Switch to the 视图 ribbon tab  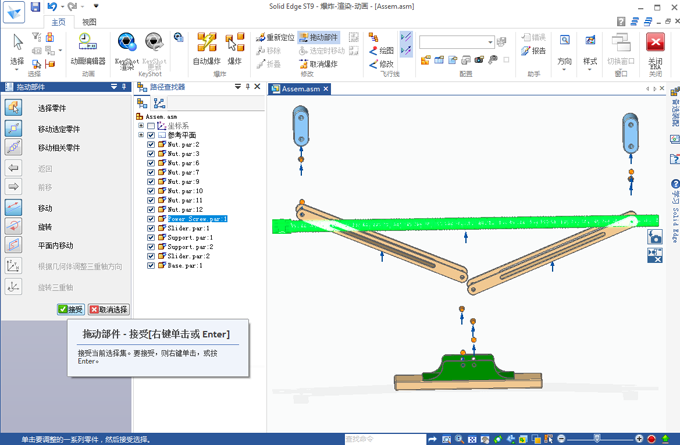click(x=90, y=21)
